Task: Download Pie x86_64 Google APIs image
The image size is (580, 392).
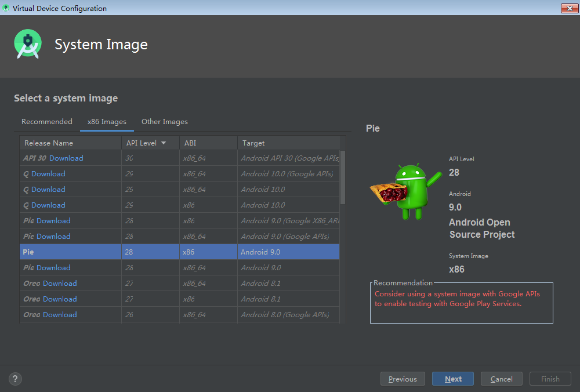Action: 53,237
